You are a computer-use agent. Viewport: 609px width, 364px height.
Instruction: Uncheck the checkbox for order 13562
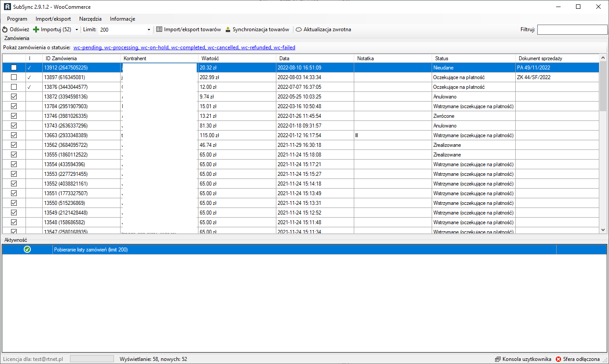click(14, 145)
